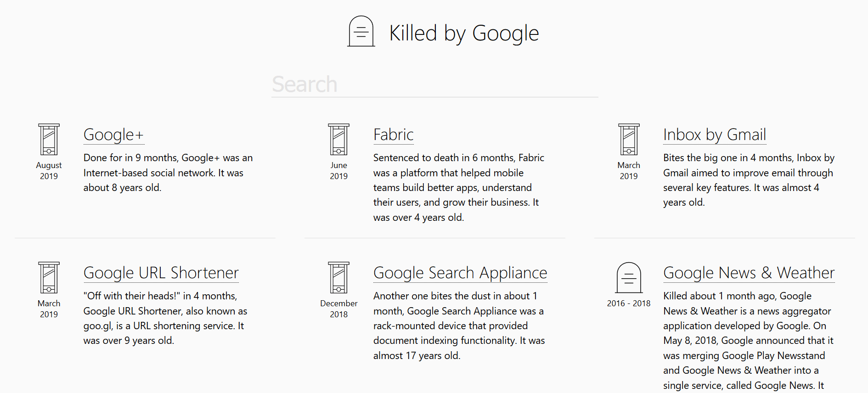Focus the Search input field
The image size is (868, 393).
click(434, 84)
